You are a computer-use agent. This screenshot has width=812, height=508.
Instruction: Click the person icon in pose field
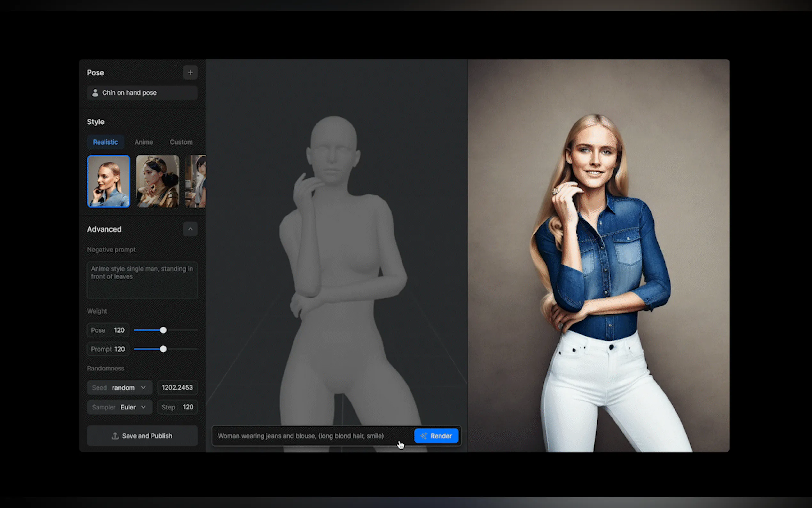[95, 93]
